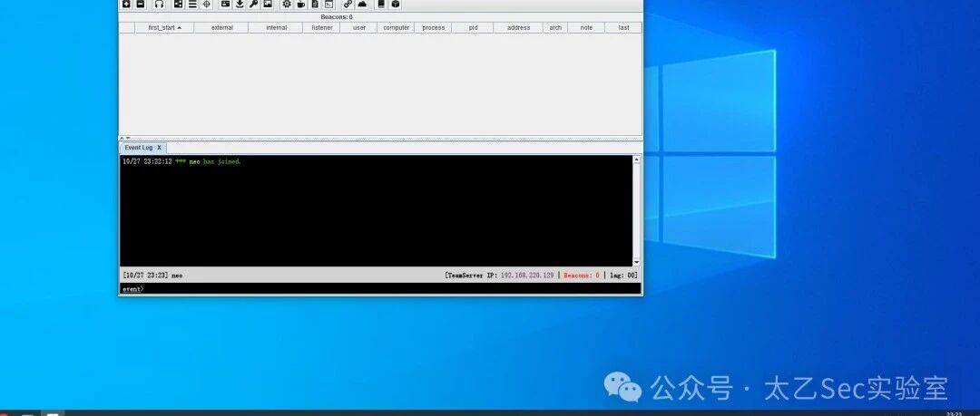Click the About cube icon in toolbar
Viewport: 980px width, 416px height.
[x=395, y=5]
